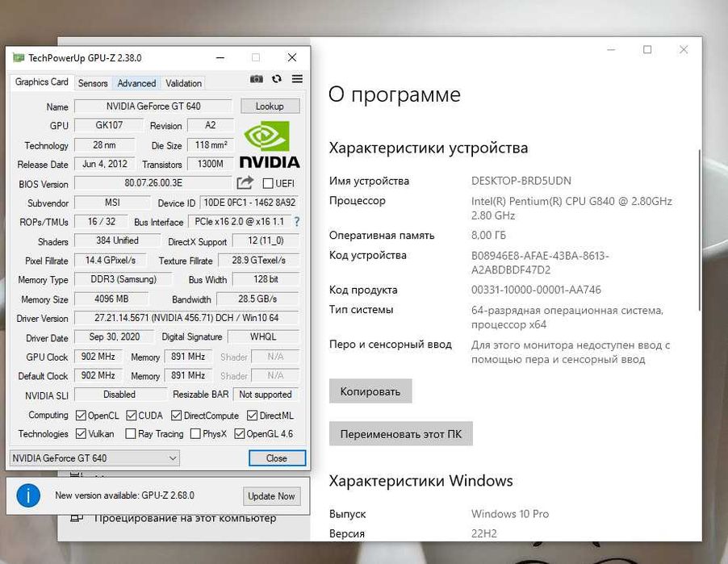Click the Name field NVIDIA GeForce GT 640
728x564 pixels.
click(153, 107)
